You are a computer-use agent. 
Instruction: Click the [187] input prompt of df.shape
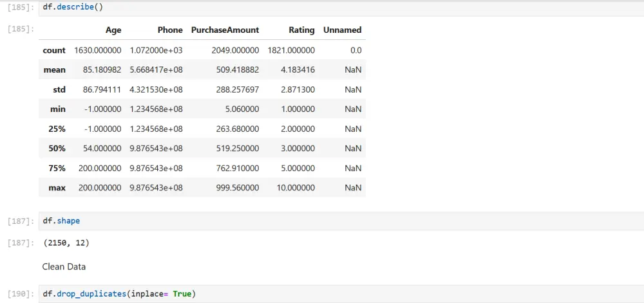point(21,221)
